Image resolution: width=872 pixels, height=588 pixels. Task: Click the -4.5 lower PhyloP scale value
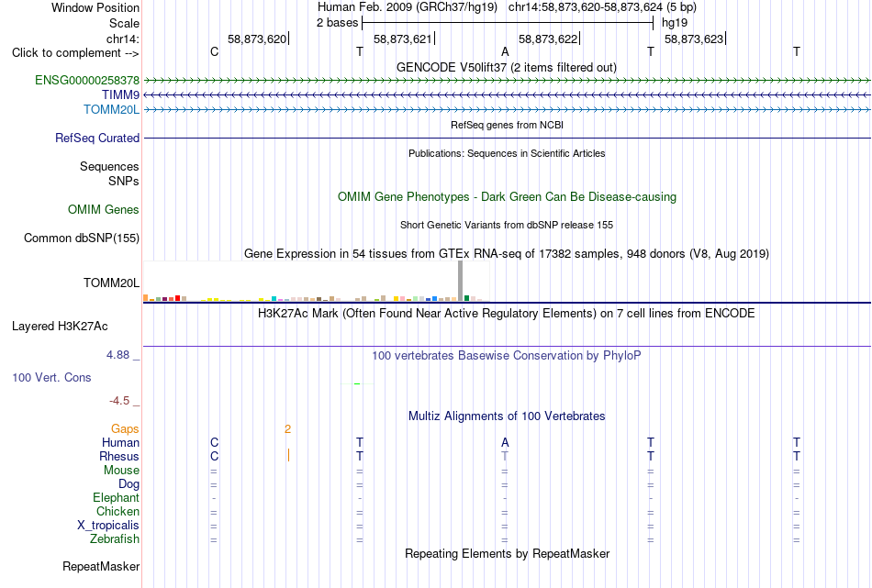pyautogui.click(x=119, y=401)
